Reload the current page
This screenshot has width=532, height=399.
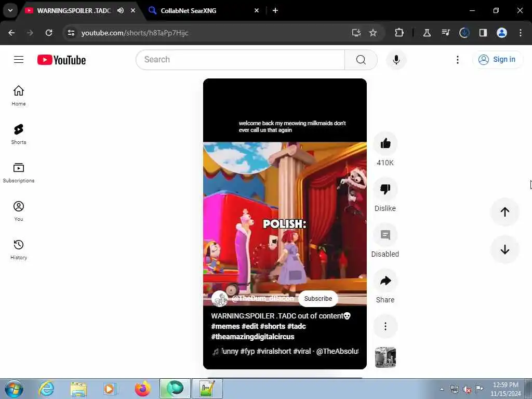click(49, 33)
